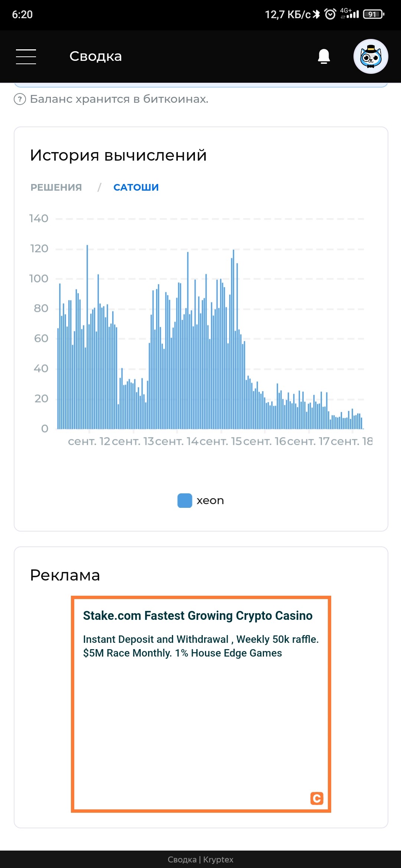This screenshot has width=401, height=868.
Task: Tap the orange ad provider icon
Action: 317,798
